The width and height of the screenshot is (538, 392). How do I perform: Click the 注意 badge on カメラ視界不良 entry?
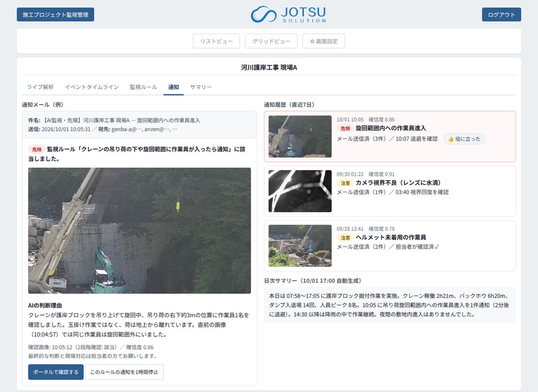pyautogui.click(x=345, y=183)
